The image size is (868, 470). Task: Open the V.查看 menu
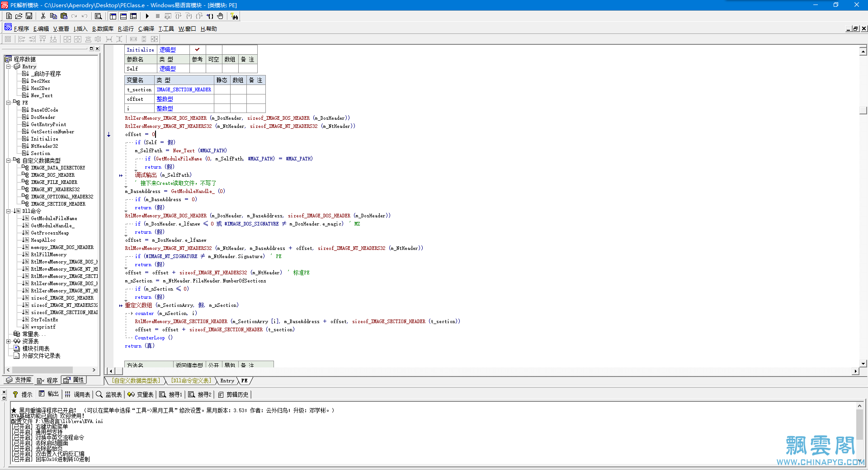pyautogui.click(x=61, y=29)
